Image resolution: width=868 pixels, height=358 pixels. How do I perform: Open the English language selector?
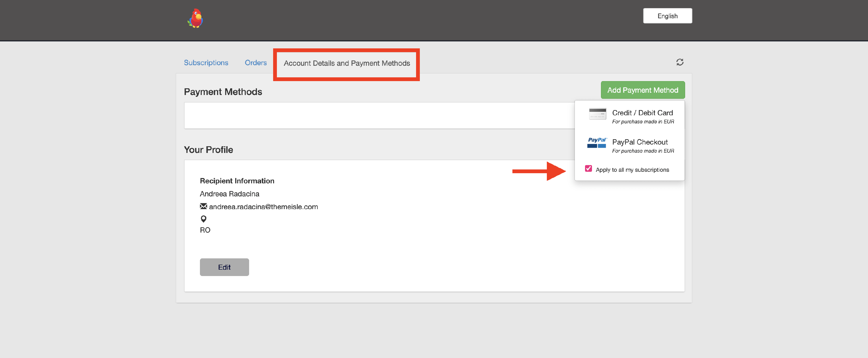point(667,16)
